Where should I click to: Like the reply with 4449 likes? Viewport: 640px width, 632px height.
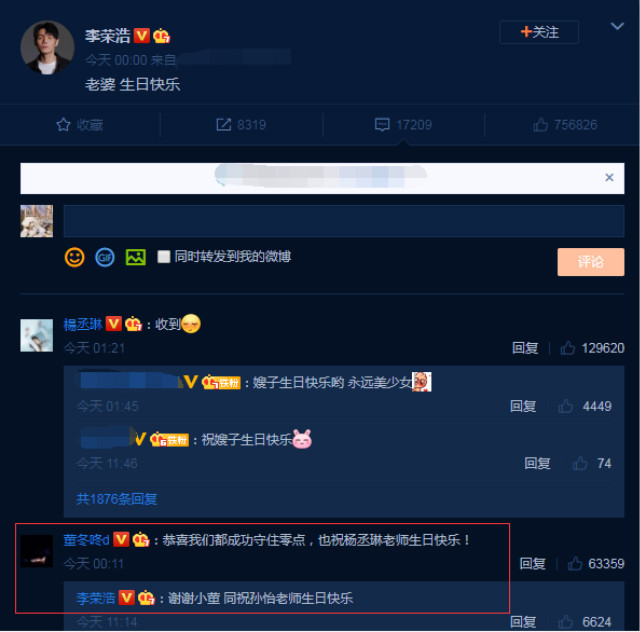565,406
